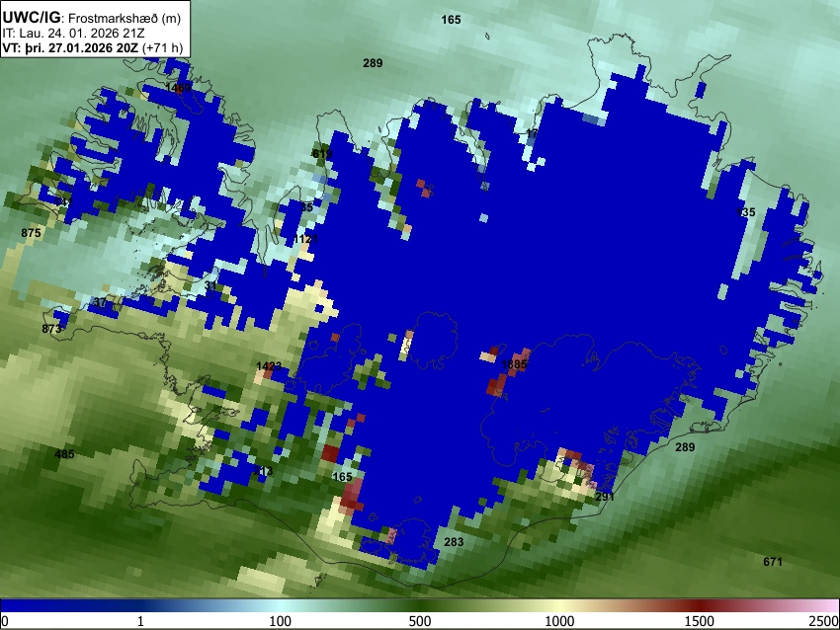This screenshot has width=840, height=630.
Task: Select the Frostmarkshæð (m) label
Action: pos(125,18)
